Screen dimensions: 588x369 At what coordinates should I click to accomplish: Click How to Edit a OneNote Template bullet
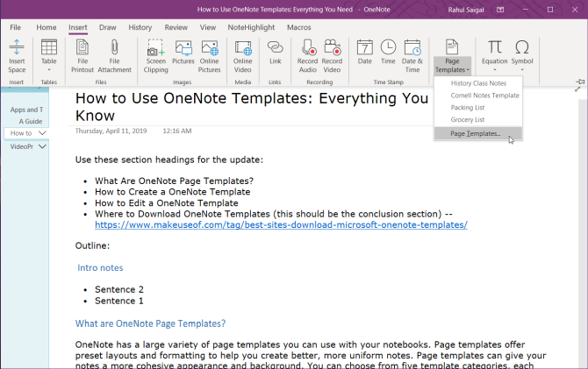coord(167,203)
